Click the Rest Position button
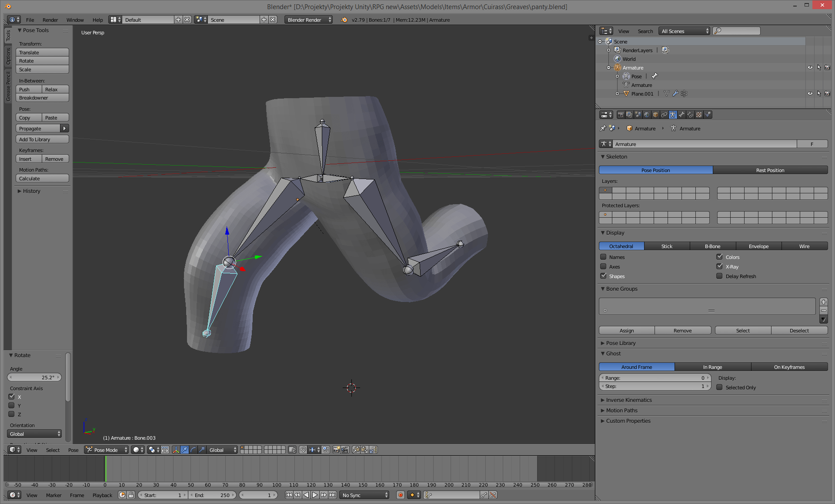The image size is (835, 504). (771, 170)
